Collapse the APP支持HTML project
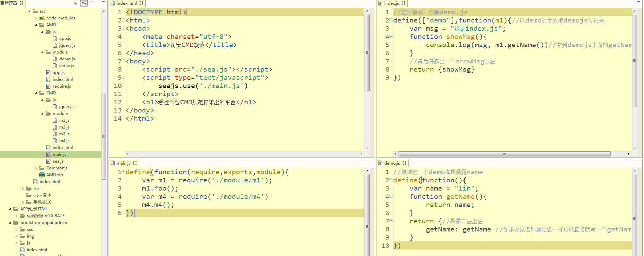This screenshot has height=256, width=644. (x=10, y=209)
